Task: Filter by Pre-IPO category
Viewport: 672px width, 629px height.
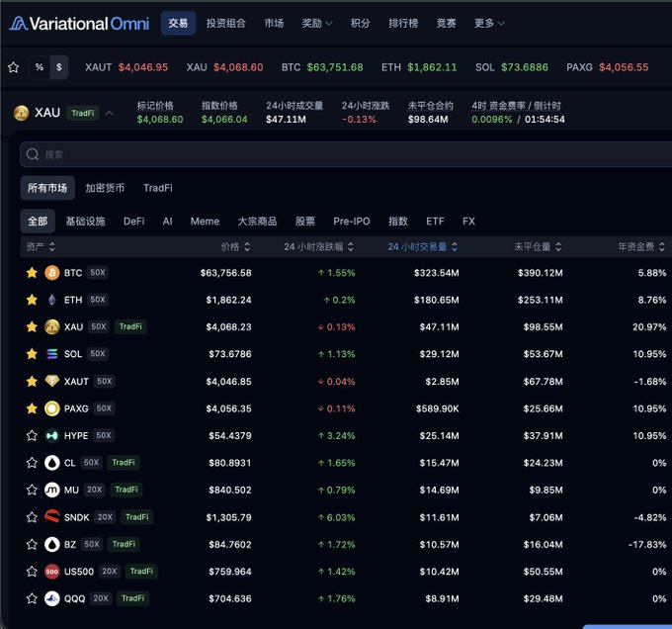Action: tap(352, 222)
